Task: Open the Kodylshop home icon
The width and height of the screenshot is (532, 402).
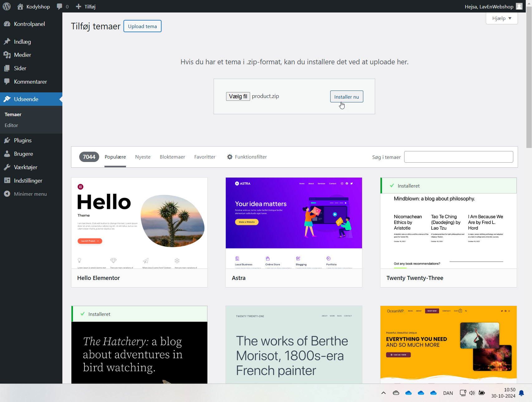Action: click(x=20, y=7)
